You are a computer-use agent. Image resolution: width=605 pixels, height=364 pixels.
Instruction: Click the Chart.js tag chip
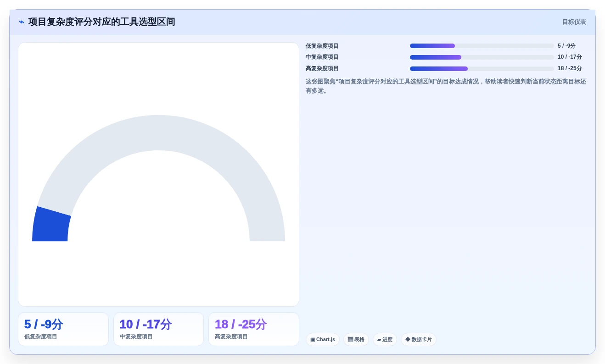[323, 340]
